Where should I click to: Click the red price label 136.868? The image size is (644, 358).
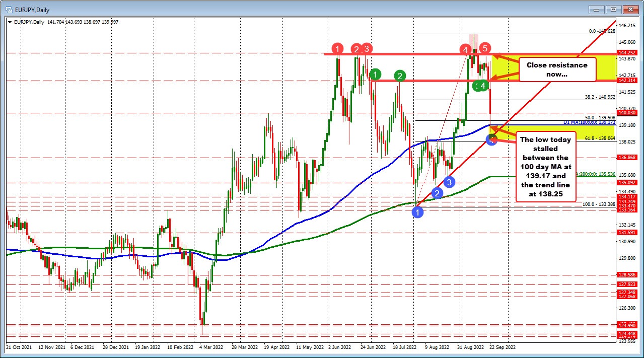[x=626, y=158]
